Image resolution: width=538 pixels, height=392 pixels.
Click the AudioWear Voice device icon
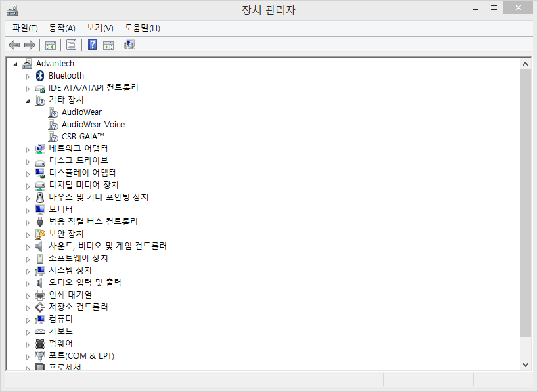click(53, 125)
